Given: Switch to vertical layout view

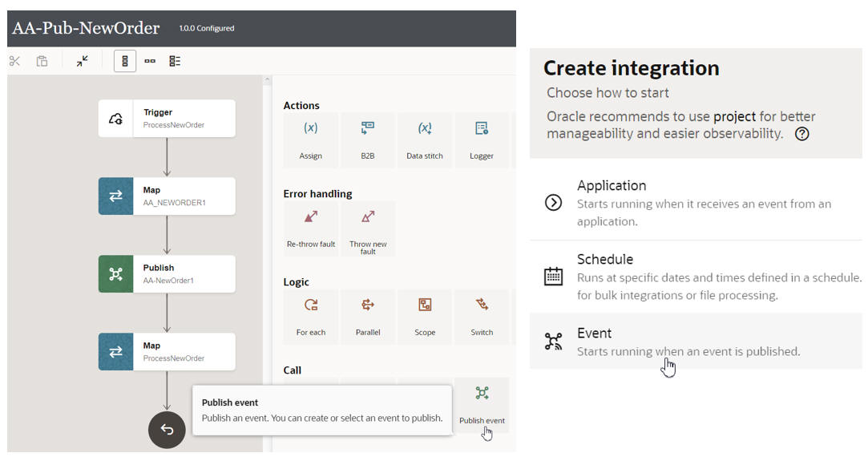Looking at the screenshot, I should [x=125, y=61].
